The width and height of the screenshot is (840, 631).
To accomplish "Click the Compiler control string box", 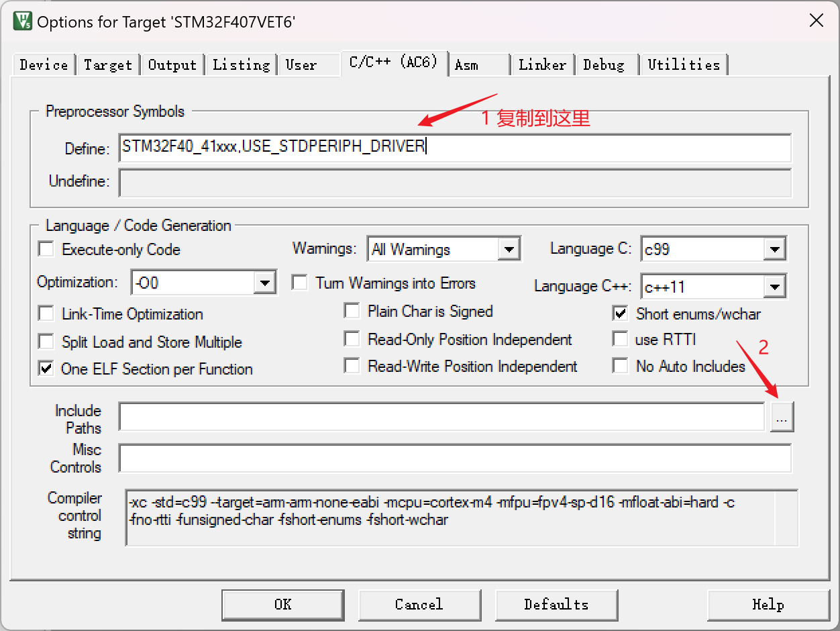I will 462,518.
